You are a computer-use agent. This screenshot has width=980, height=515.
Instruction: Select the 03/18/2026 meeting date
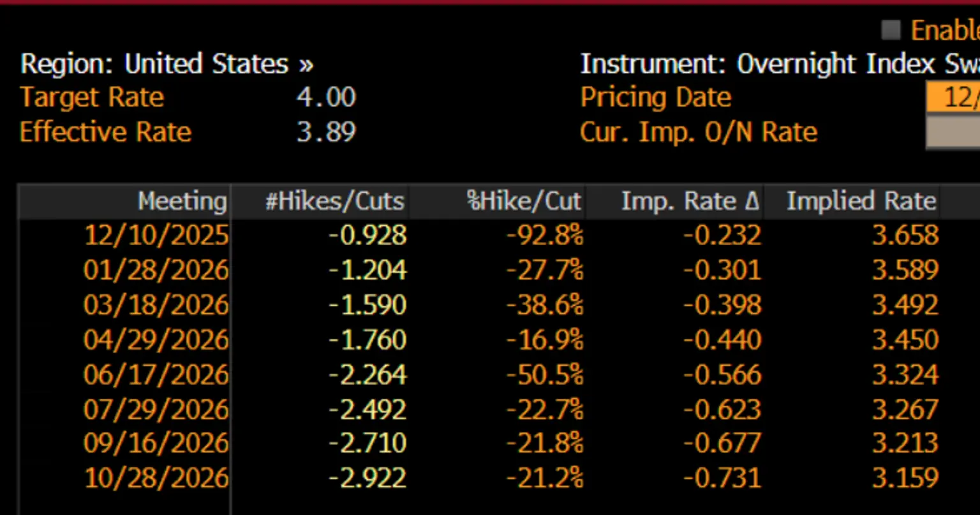156,304
